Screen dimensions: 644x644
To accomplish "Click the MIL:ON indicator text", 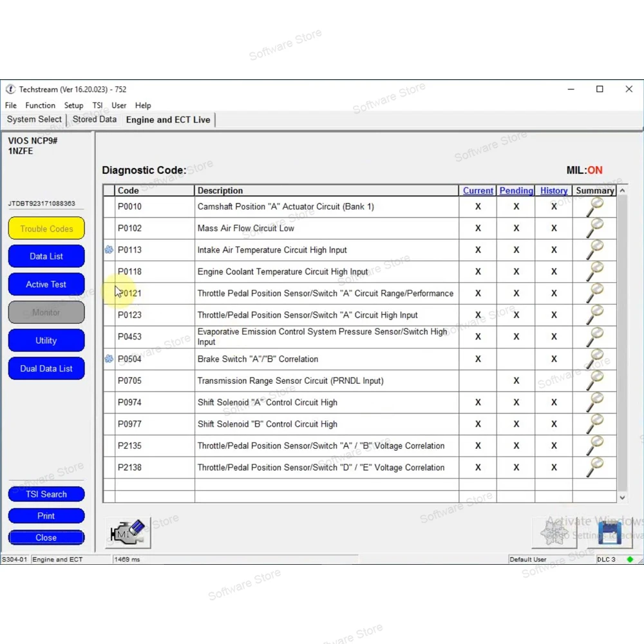I will (x=584, y=170).
